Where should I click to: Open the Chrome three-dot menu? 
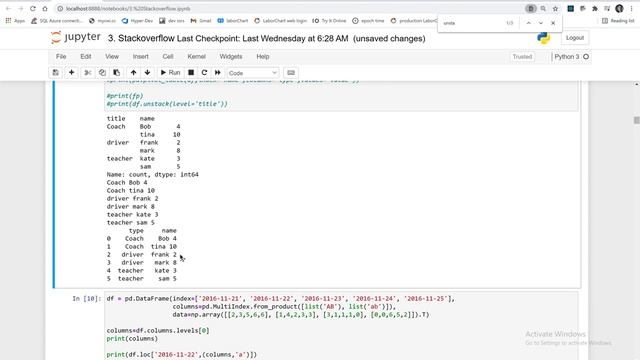[x=631, y=9]
